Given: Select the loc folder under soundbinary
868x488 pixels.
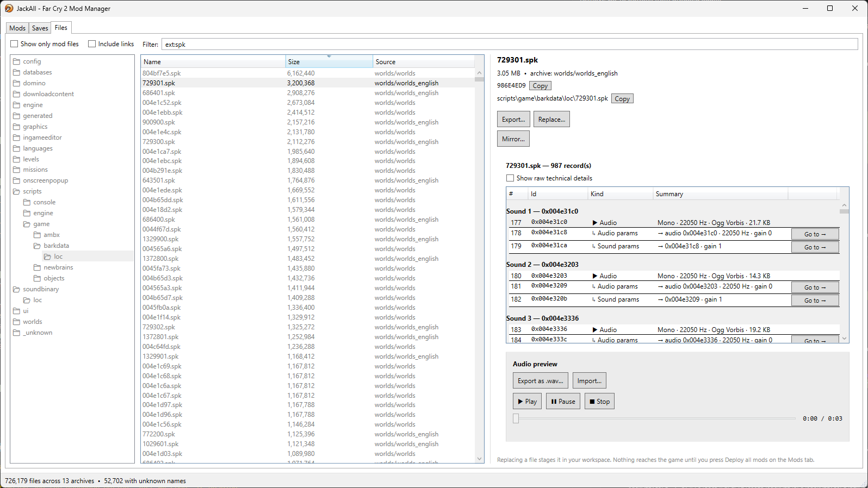Looking at the screenshot, I should pos(38,300).
